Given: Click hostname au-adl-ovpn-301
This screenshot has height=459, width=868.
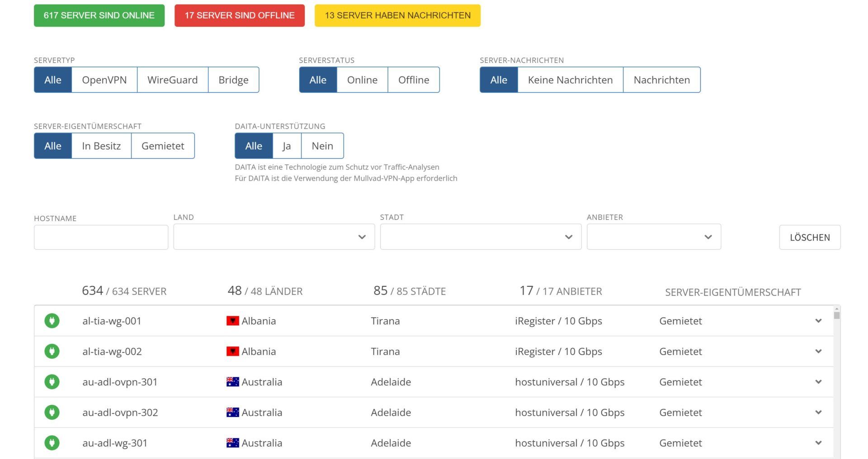Looking at the screenshot, I should coord(120,382).
